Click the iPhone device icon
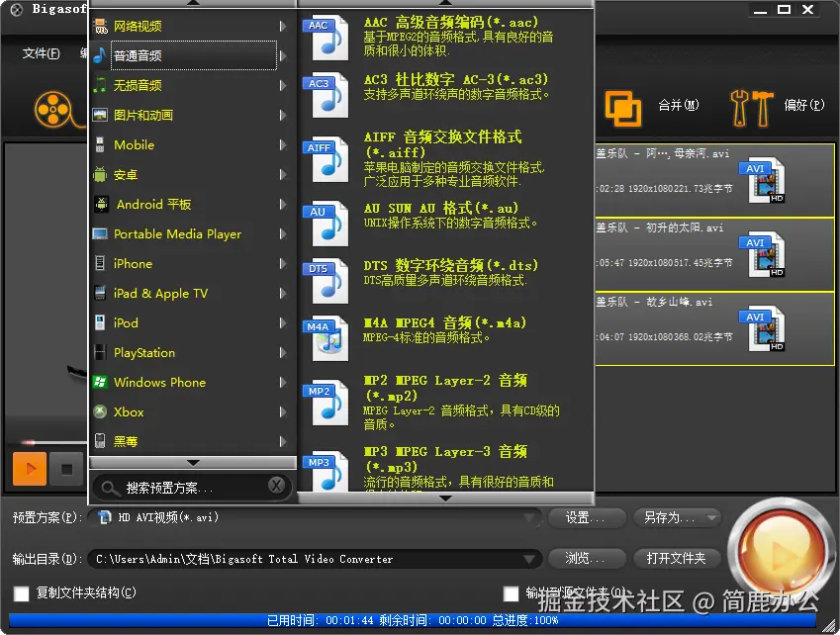 [100, 263]
